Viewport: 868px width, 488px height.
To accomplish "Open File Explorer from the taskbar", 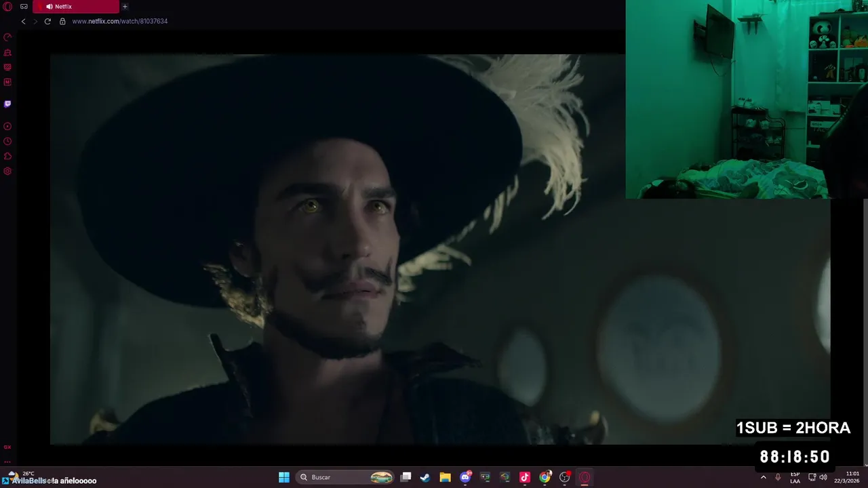I will pos(445,477).
